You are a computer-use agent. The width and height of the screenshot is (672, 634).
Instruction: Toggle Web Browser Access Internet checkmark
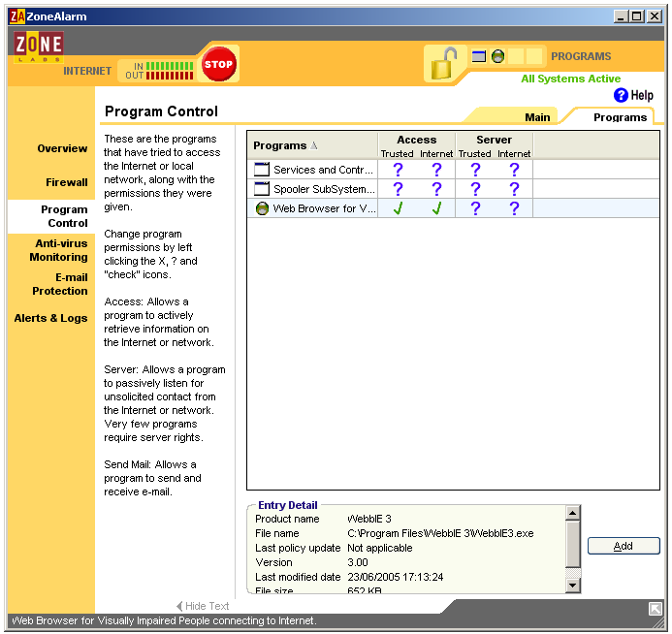(436, 208)
